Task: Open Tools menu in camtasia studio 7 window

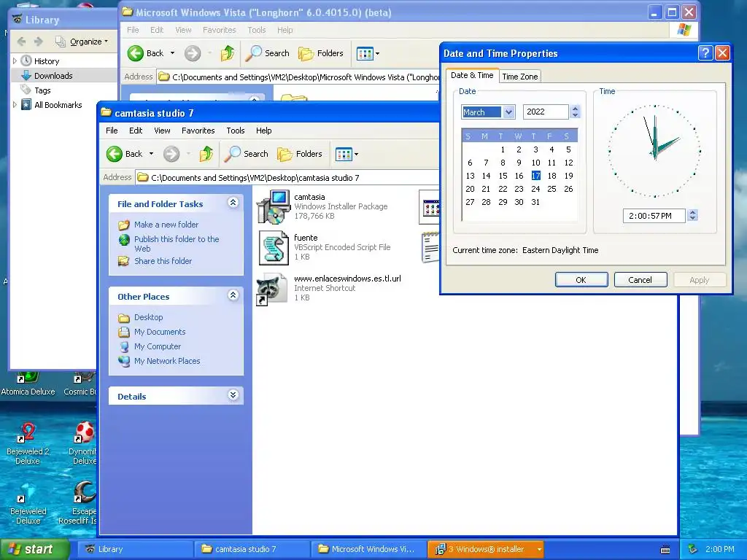Action: click(236, 131)
